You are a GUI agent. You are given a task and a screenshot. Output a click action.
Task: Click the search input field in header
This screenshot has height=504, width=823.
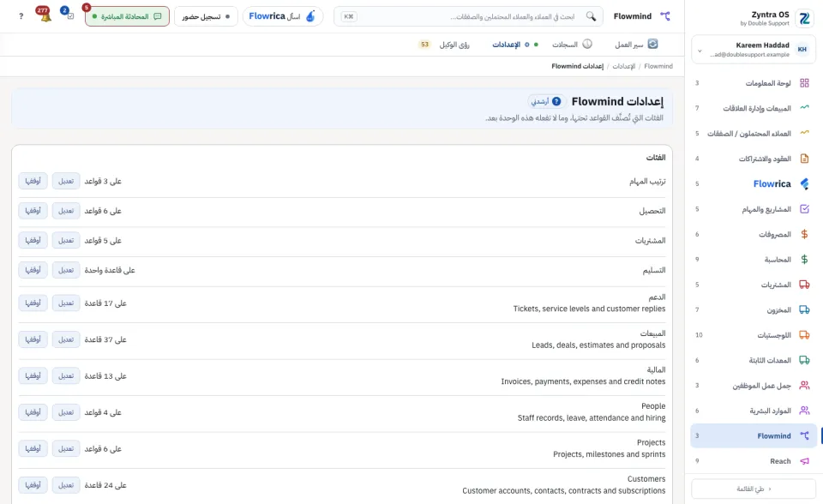point(468,16)
